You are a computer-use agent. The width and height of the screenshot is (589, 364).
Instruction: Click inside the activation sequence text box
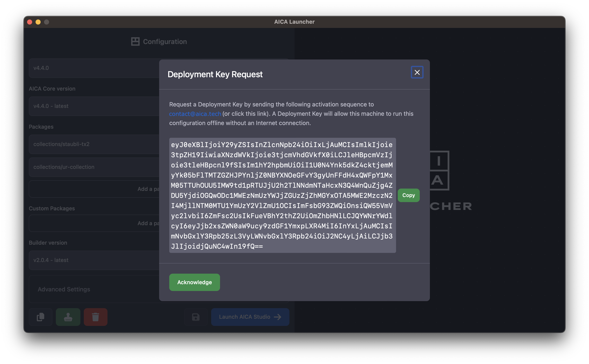coord(282,195)
